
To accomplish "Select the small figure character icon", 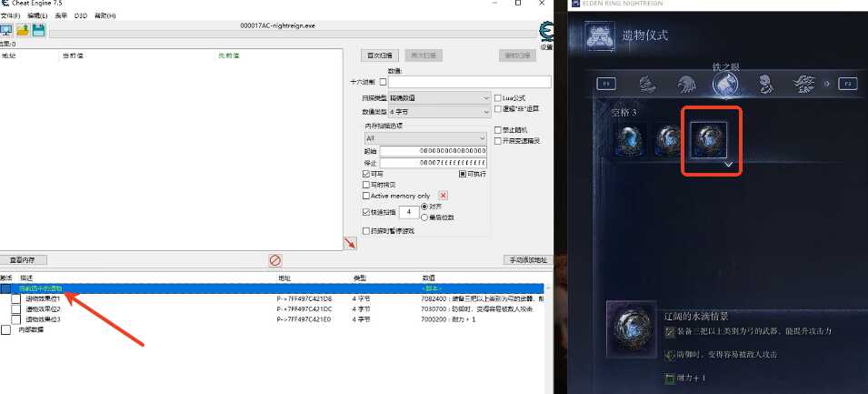I will coord(765,85).
